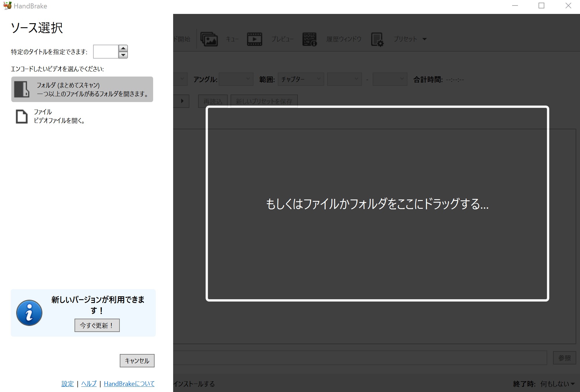Viewport: 580px width, 392px height.
Task: Open the Queue window icon
Action: tap(209, 39)
